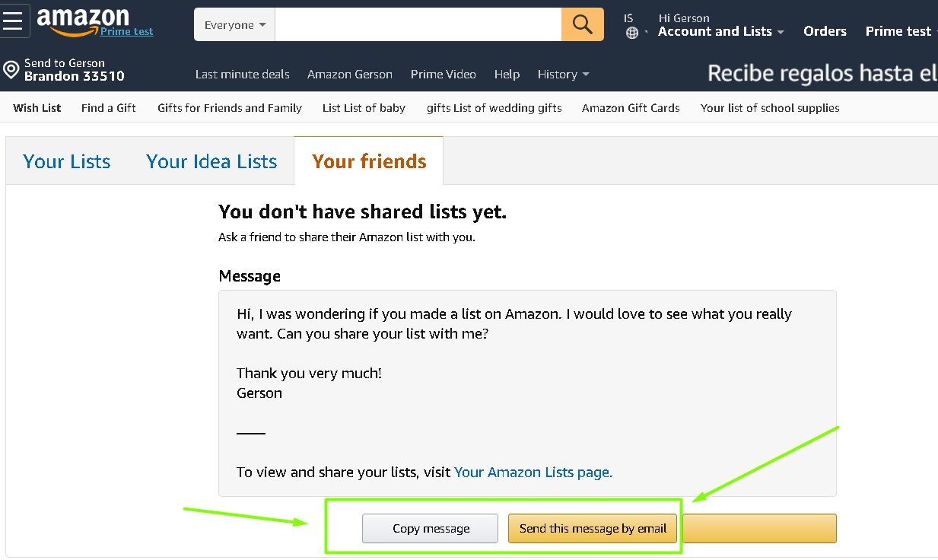Open the hamburger menu icon
The height and width of the screenshot is (560, 938).
point(14,21)
